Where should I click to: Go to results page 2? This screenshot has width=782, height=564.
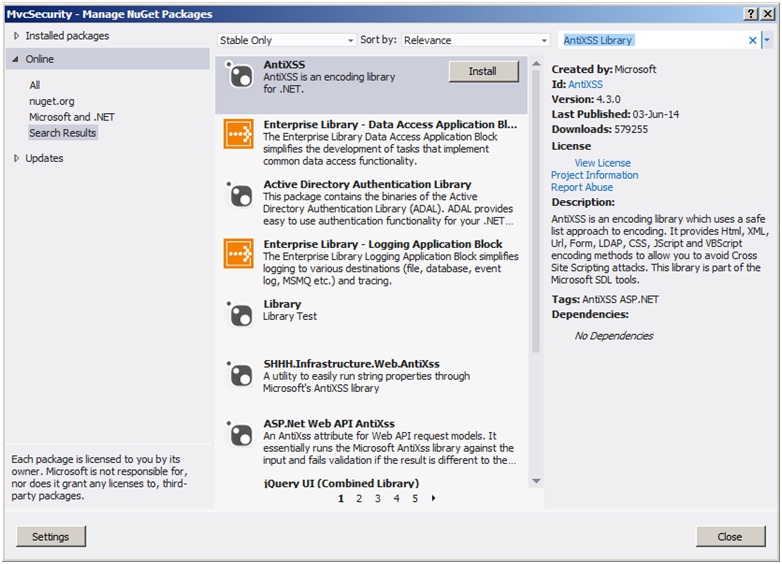click(x=359, y=498)
